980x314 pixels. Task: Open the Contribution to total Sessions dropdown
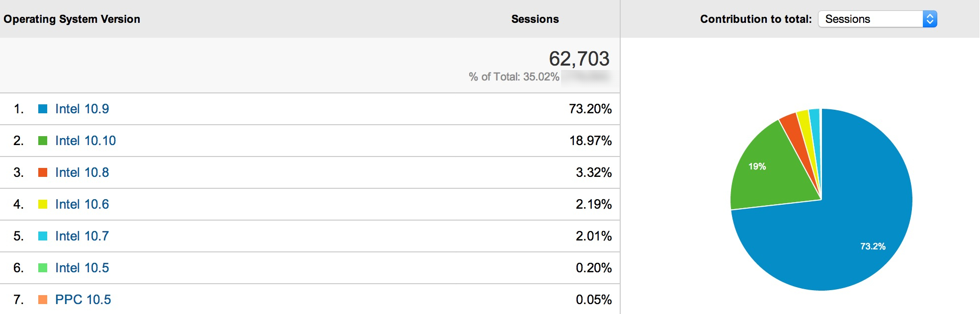click(x=877, y=19)
